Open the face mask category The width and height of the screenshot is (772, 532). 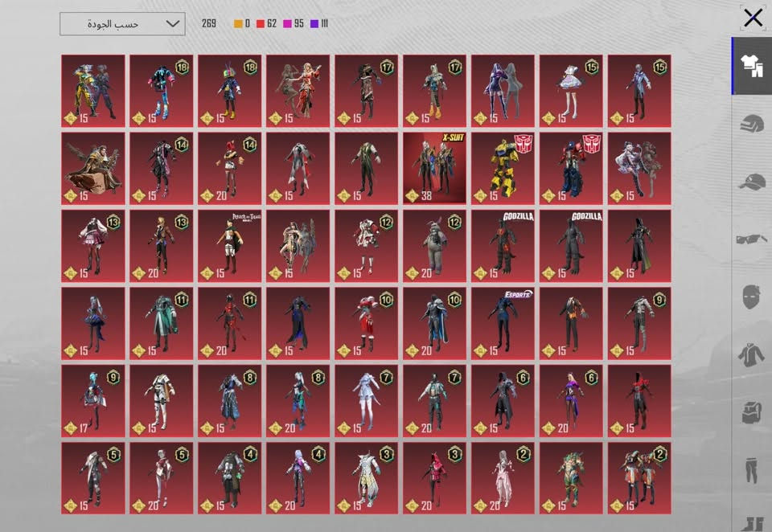click(x=752, y=297)
